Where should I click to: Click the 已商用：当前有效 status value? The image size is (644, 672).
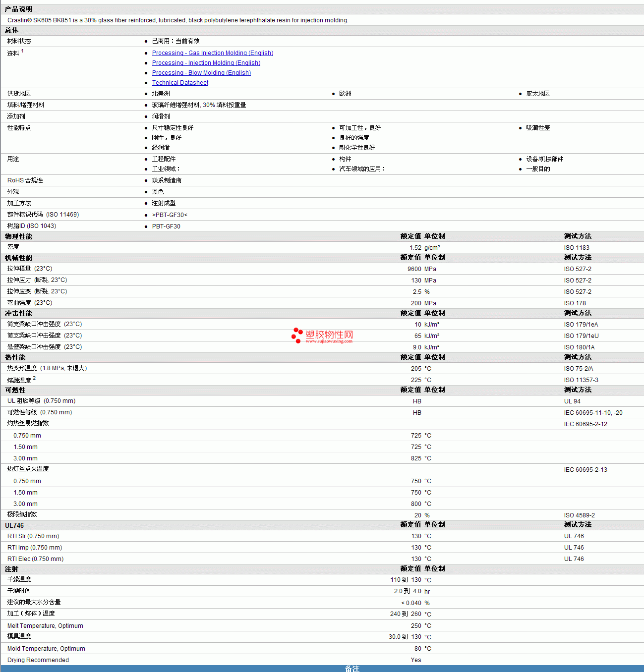pyautogui.click(x=176, y=41)
